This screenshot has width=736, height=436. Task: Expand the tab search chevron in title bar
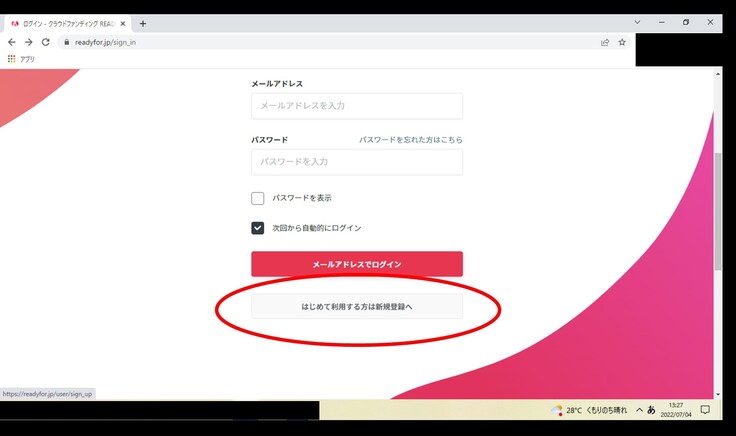638,22
